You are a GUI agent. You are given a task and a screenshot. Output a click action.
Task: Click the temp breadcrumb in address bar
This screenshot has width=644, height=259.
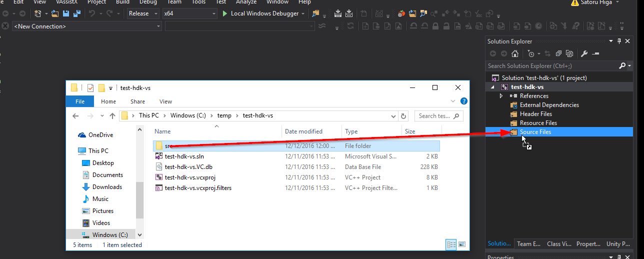224,115
